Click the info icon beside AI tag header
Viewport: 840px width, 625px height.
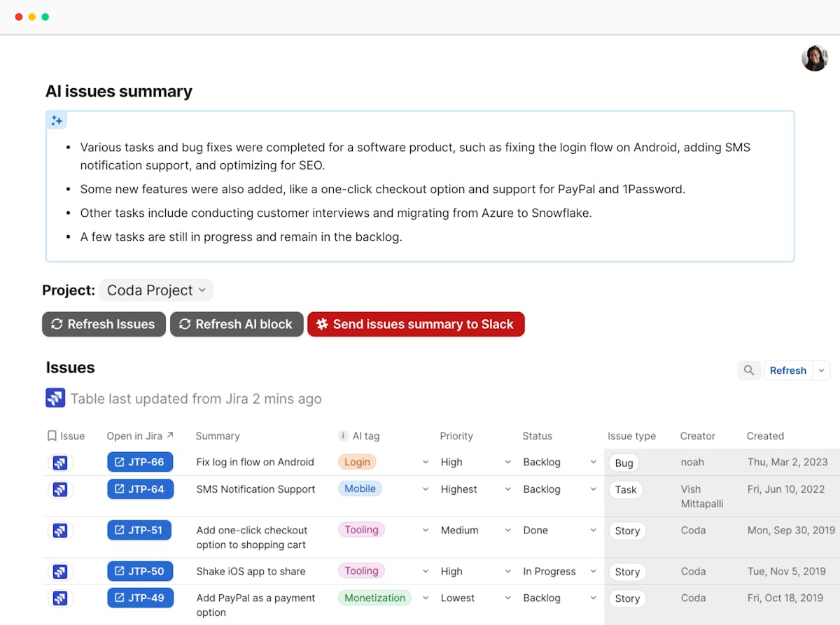343,435
